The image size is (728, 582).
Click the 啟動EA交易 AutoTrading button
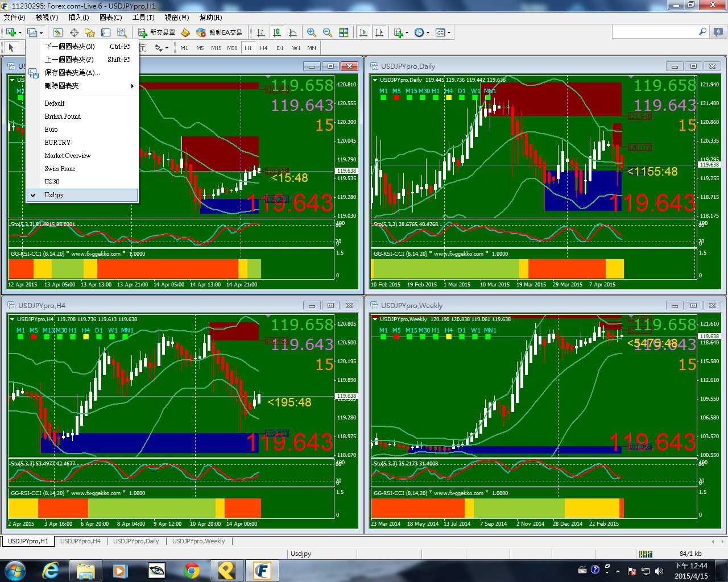click(x=219, y=32)
